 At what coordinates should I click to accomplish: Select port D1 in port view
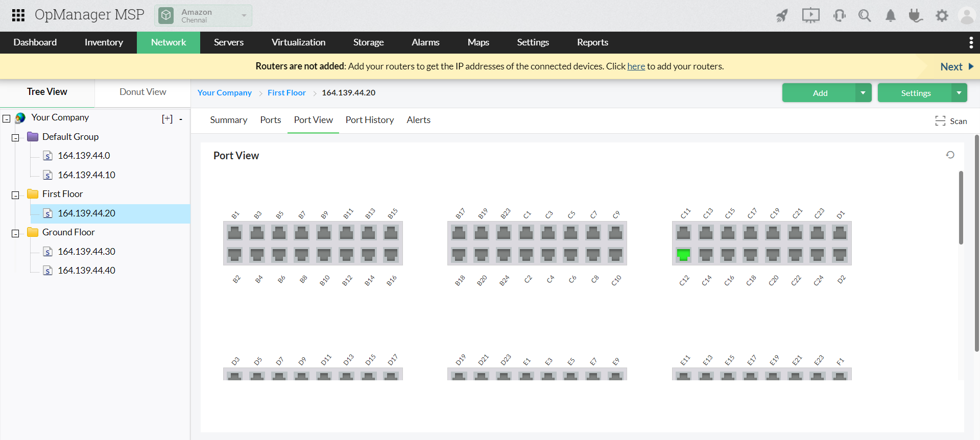(840, 233)
